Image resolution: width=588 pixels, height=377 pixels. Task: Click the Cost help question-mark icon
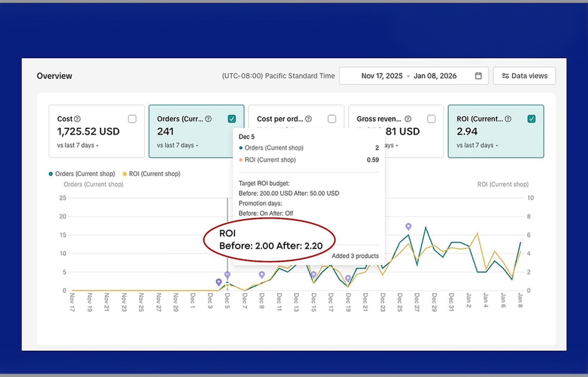[x=77, y=119]
